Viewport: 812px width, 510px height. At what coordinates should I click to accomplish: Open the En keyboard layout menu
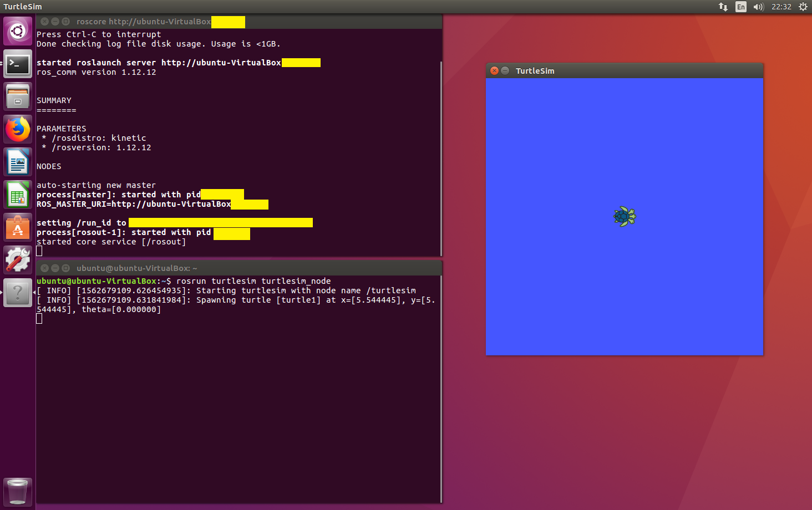[x=740, y=7]
